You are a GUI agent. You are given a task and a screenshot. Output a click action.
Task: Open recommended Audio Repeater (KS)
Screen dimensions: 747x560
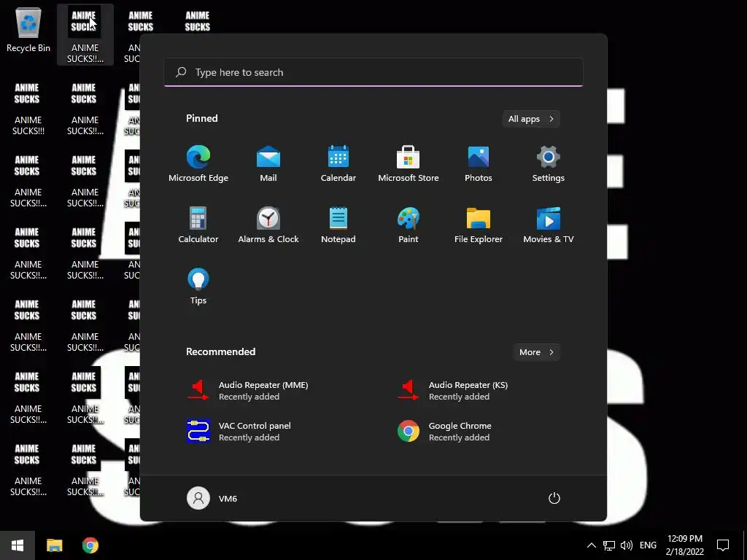tap(453, 391)
